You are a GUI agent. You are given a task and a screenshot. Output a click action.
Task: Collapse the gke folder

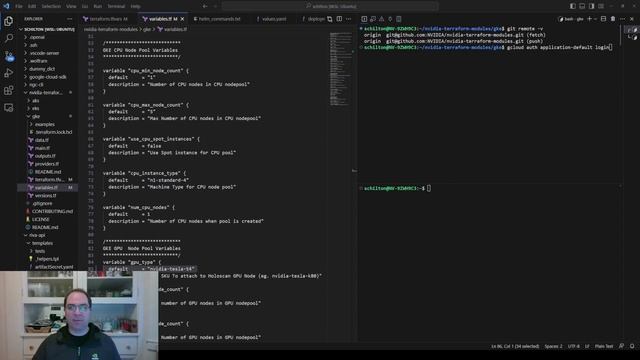47,116
